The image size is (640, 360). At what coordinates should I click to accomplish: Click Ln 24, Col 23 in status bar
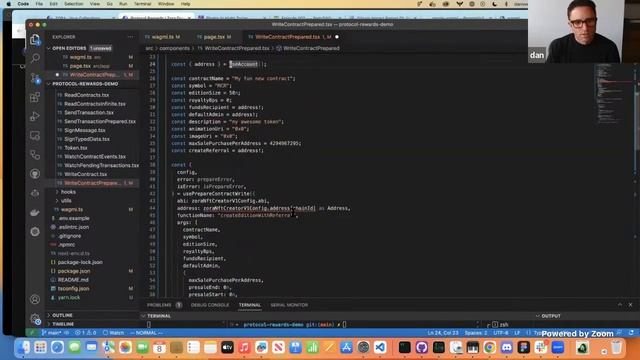443,333
